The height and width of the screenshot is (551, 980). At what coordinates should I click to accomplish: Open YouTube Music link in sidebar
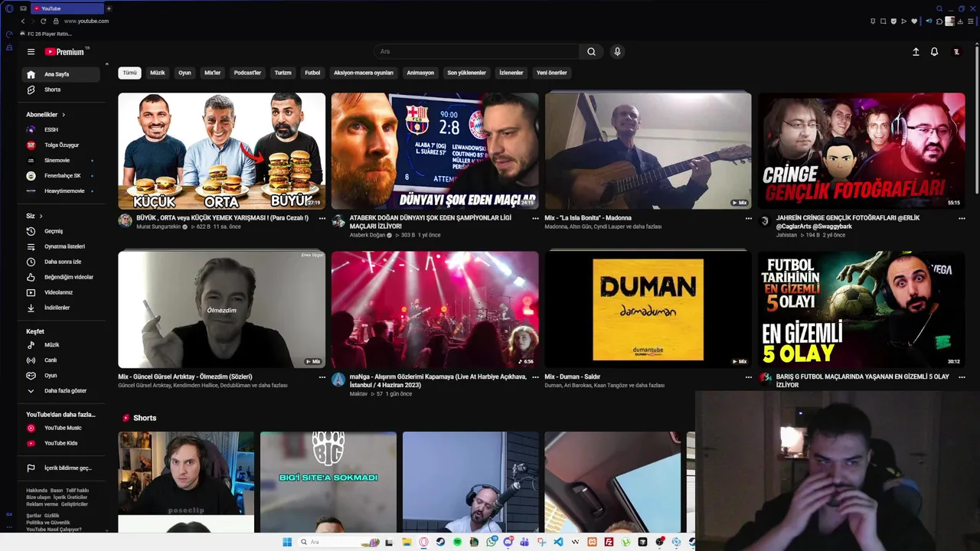coord(60,428)
